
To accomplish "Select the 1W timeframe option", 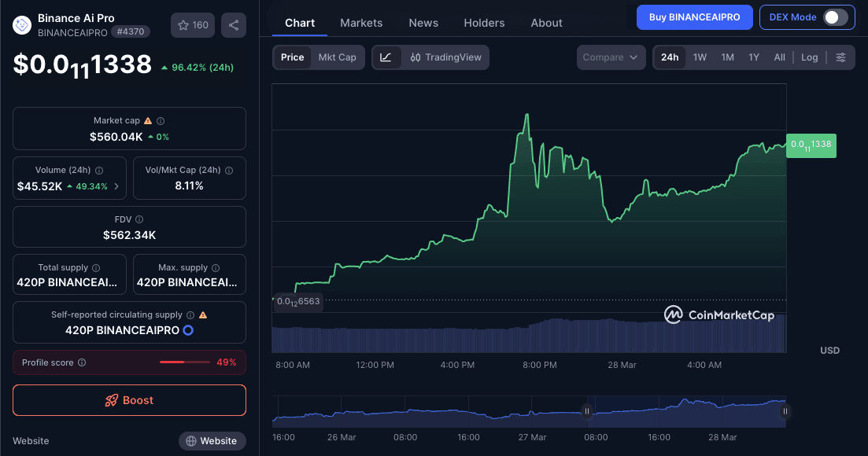I will click(700, 57).
